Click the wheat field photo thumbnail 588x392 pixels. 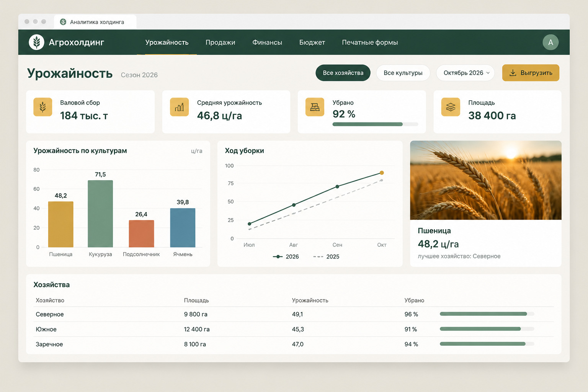[x=486, y=180]
